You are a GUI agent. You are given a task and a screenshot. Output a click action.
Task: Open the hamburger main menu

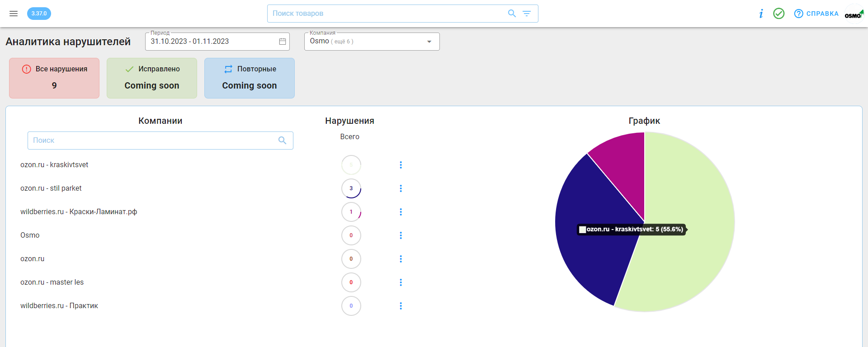point(14,14)
